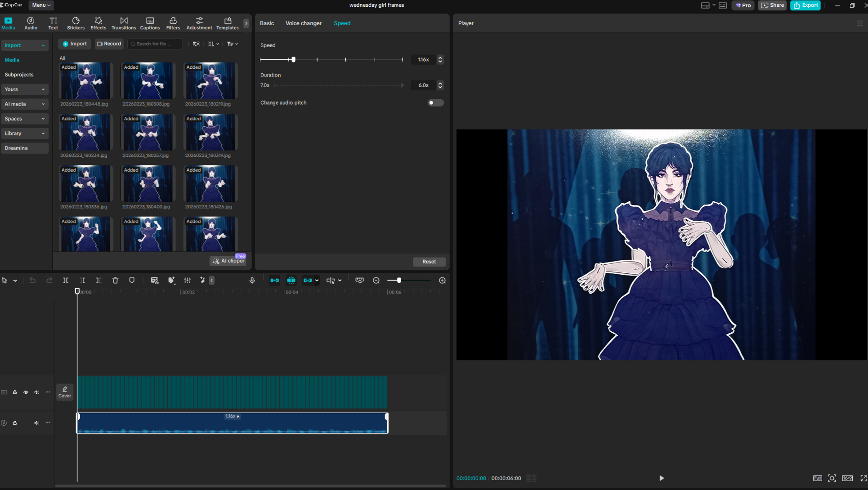Open the Menu dropdown
Screen dimensions: 868x490
41,5
